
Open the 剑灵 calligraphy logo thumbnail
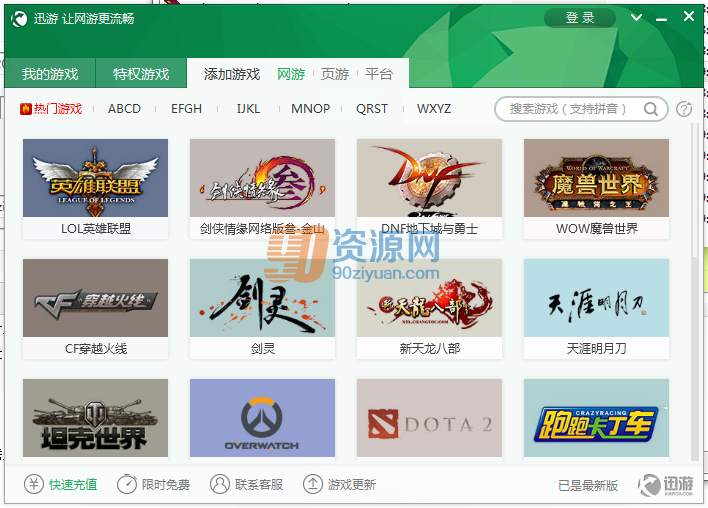[x=262, y=298]
